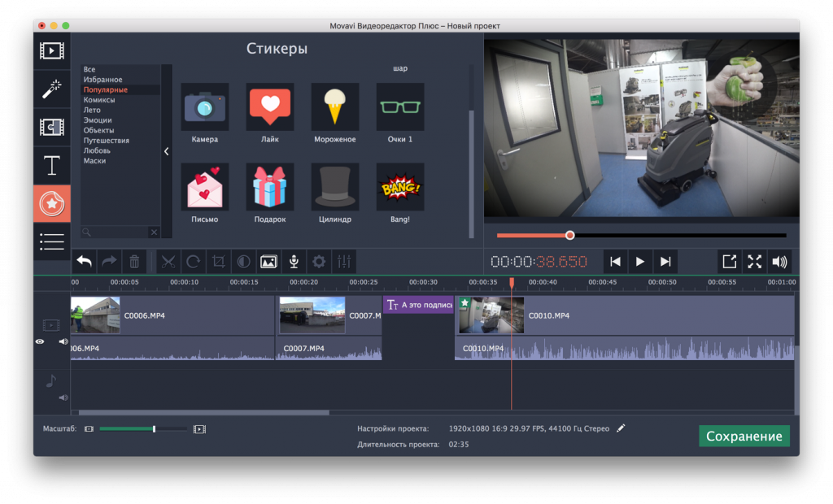Zoom out timeline with small frame icon
The height and width of the screenshot is (504, 833).
coord(89,429)
